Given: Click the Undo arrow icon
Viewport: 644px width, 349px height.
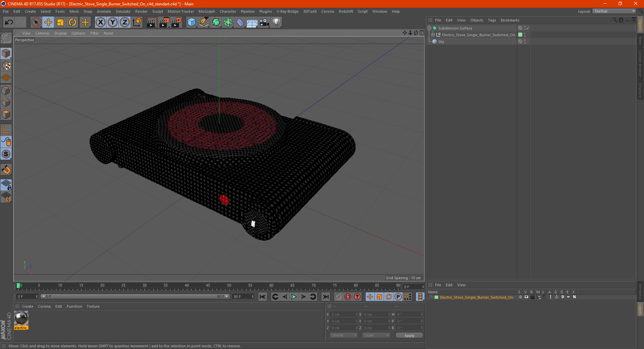Looking at the screenshot, I should pos(9,22).
